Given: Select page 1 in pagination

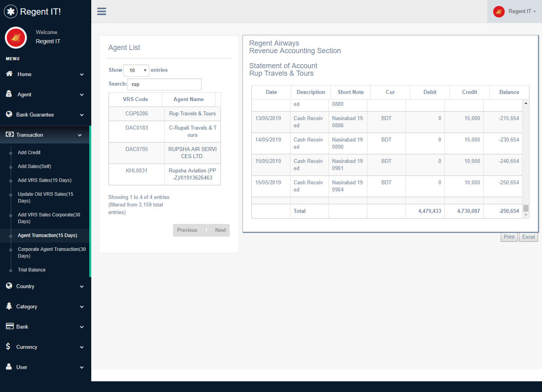Looking at the screenshot, I should (x=206, y=230).
